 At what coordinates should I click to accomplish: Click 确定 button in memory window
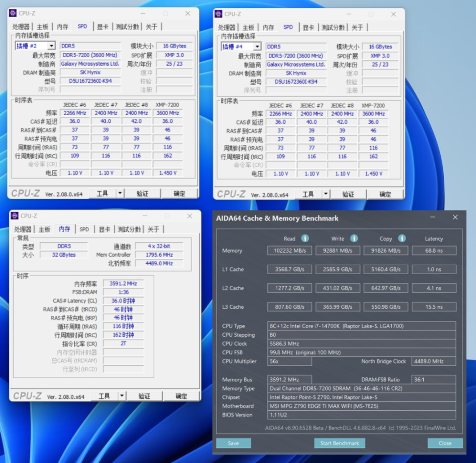[x=181, y=395]
